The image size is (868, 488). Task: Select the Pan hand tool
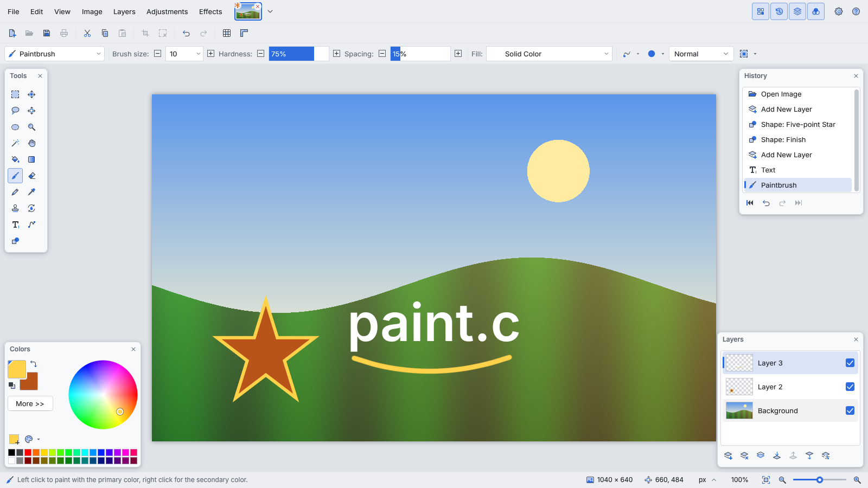[x=31, y=143]
